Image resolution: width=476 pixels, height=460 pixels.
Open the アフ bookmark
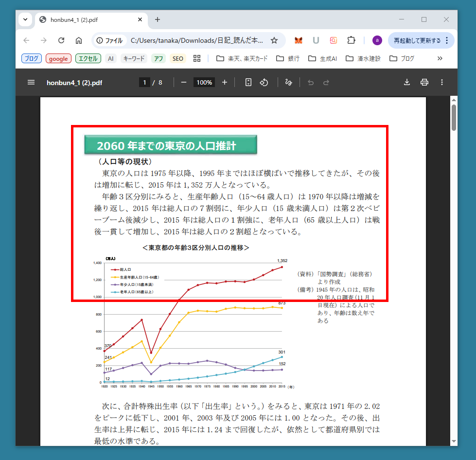[x=159, y=58]
